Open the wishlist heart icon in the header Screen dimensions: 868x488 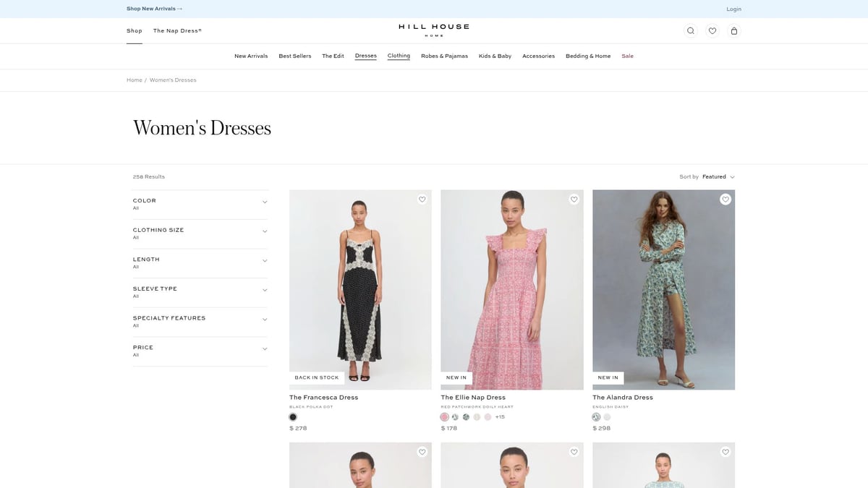[712, 30]
